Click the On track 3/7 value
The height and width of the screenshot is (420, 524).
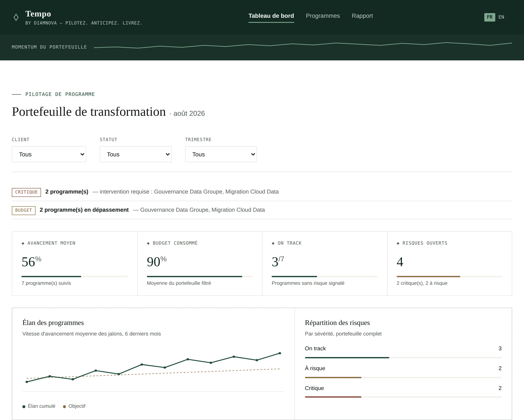coord(278,262)
